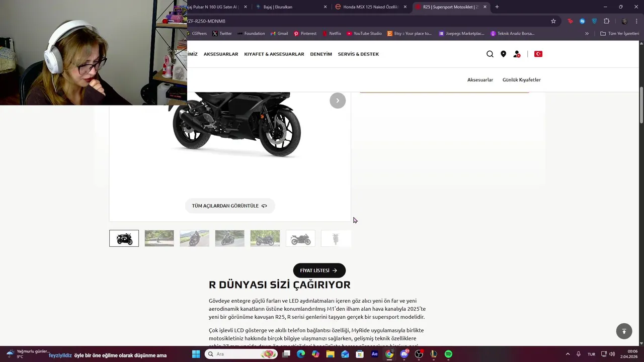This screenshot has width=644, height=362.
Task: Open the user account icon
Action: (x=517, y=54)
